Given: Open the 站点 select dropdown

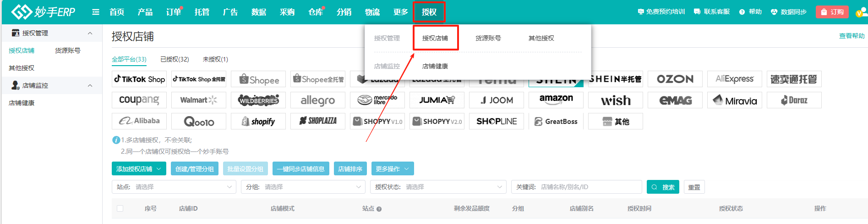Looking at the screenshot, I should coord(174,187).
